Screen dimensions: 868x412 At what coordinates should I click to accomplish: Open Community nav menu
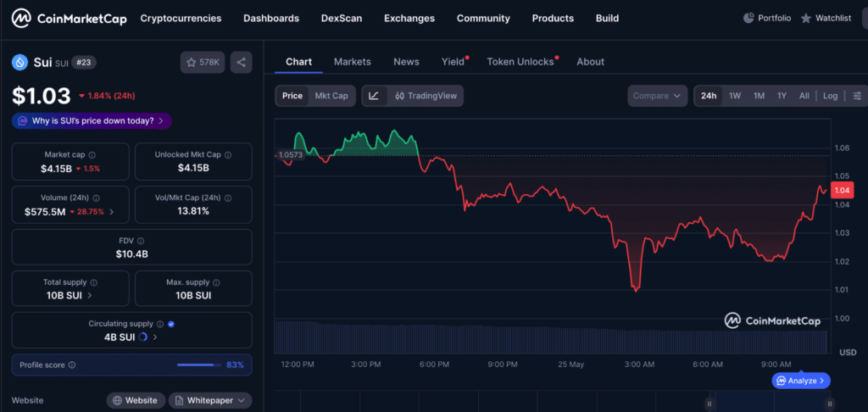click(483, 19)
